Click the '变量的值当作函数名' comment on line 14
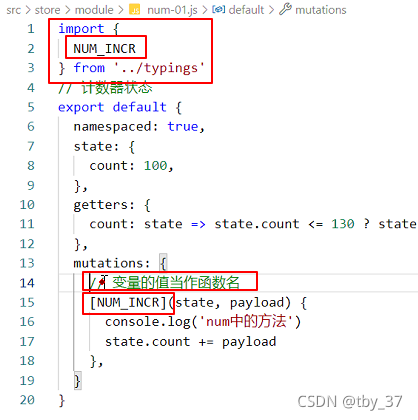Viewport: 418px width, 420px height. (x=176, y=283)
